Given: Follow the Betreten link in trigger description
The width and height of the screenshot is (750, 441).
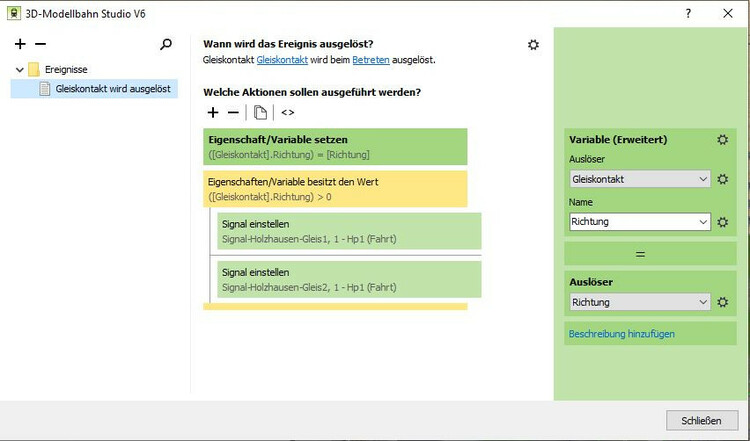Looking at the screenshot, I should (371, 60).
